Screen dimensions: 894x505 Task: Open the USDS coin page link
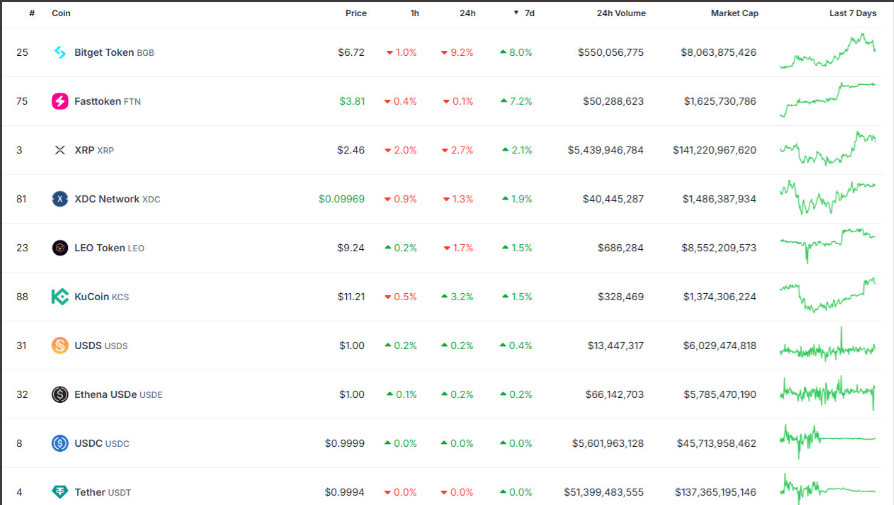tap(101, 345)
